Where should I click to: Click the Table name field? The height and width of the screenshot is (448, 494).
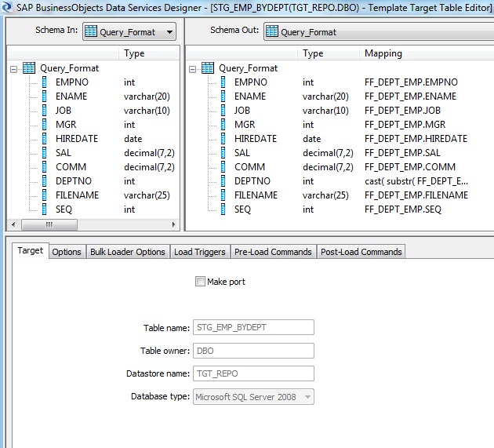point(253,327)
